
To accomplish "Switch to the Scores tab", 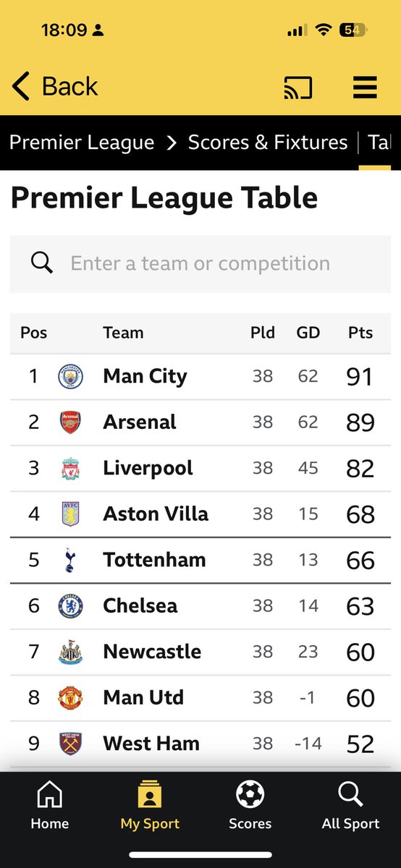I will tap(250, 806).
